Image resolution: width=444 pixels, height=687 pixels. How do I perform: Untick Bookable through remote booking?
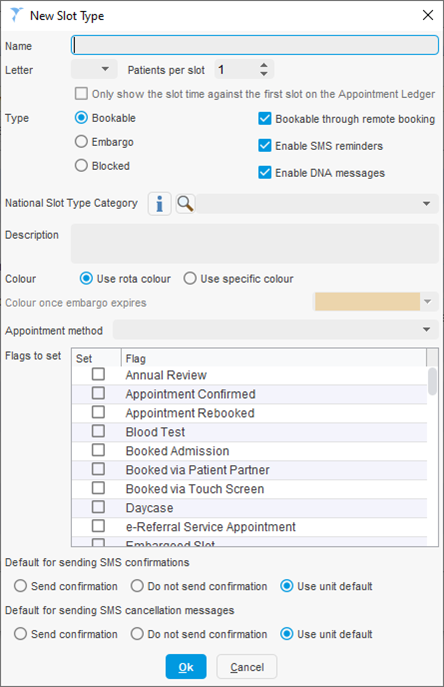(x=265, y=119)
